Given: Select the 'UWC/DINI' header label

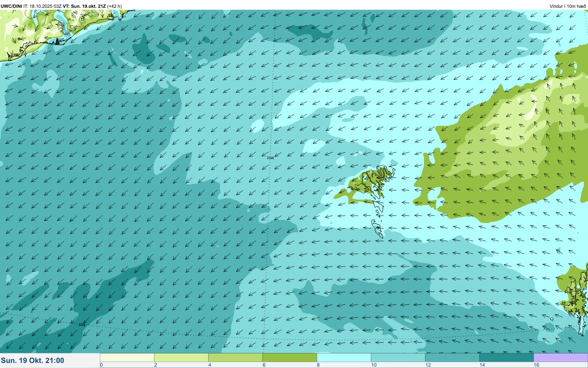Looking at the screenshot, I should pyautogui.click(x=11, y=6).
